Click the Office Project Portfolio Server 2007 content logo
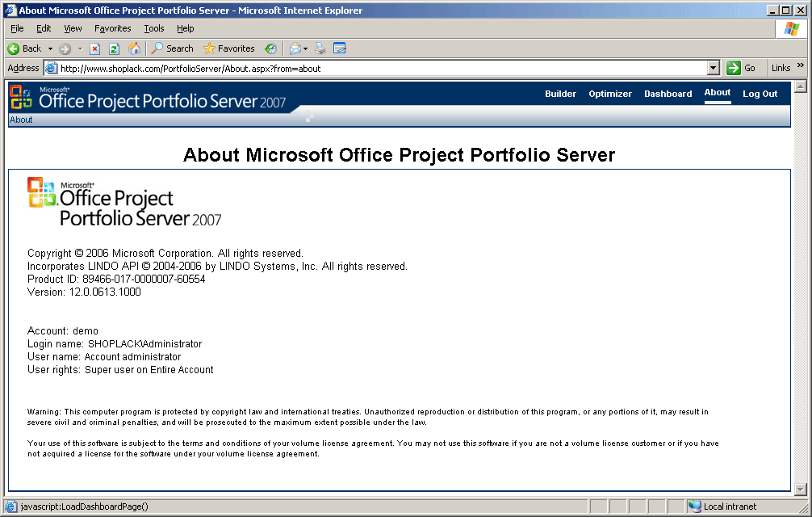The height and width of the screenshot is (517, 812). pos(124,202)
